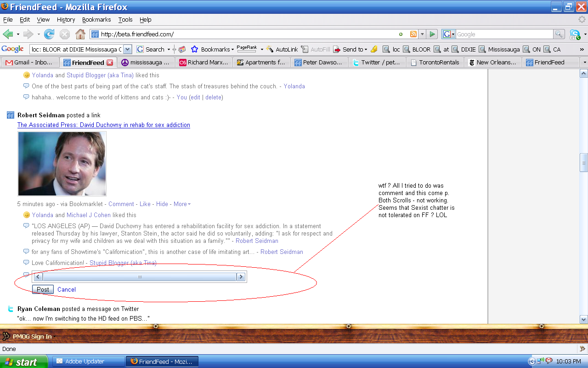Expand the Google toolbar search box dropdown
588x368 pixels.
[x=128, y=49]
